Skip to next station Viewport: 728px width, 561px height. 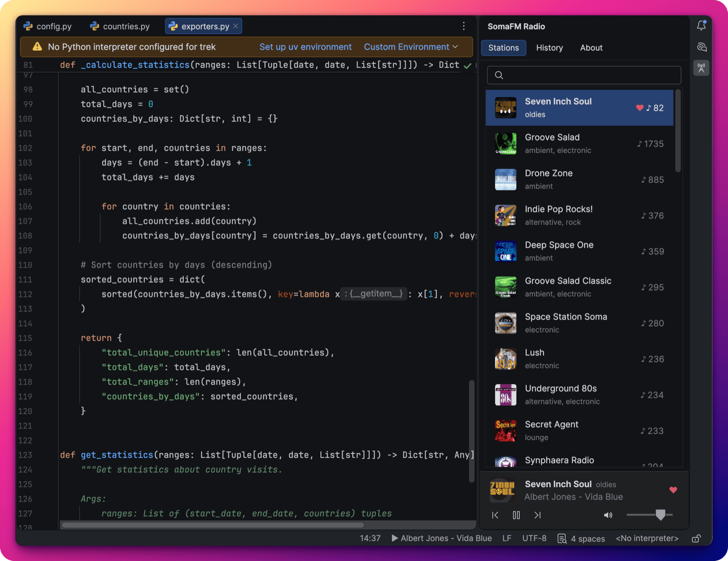[537, 515]
